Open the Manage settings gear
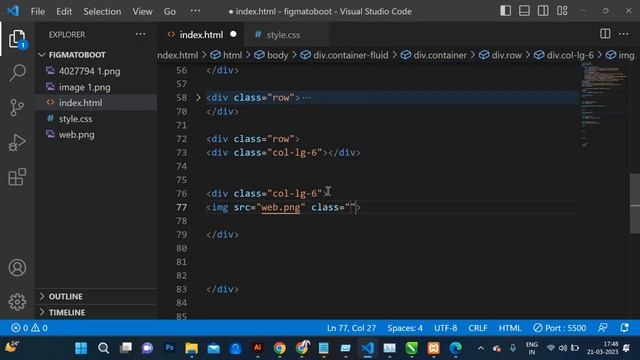The width and height of the screenshot is (640, 360). (17, 302)
